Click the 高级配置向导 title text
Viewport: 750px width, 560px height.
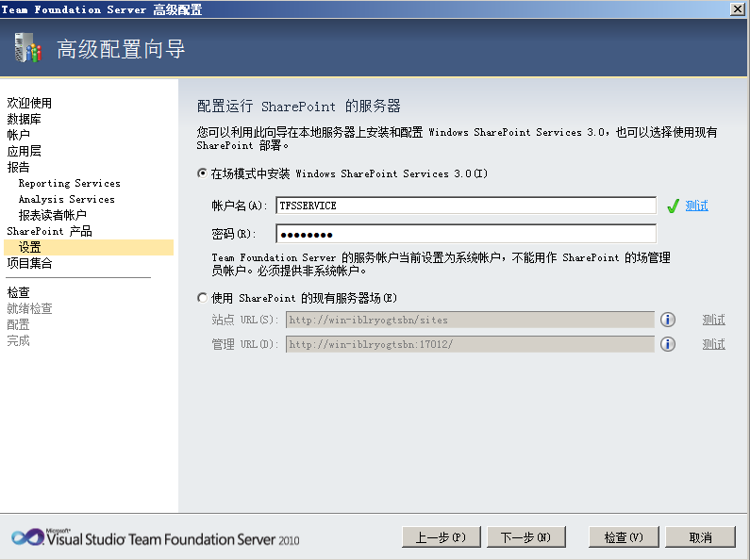(x=121, y=49)
